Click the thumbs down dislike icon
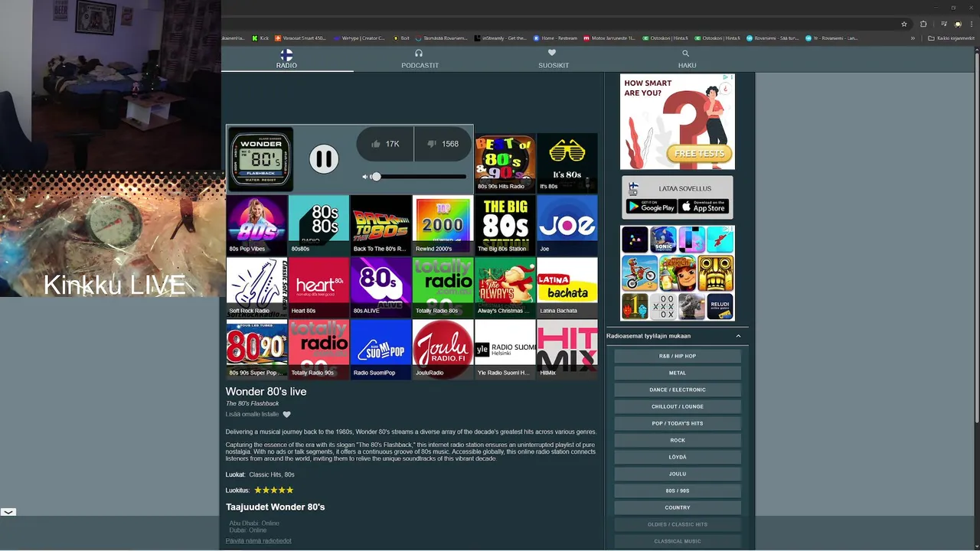 point(432,144)
